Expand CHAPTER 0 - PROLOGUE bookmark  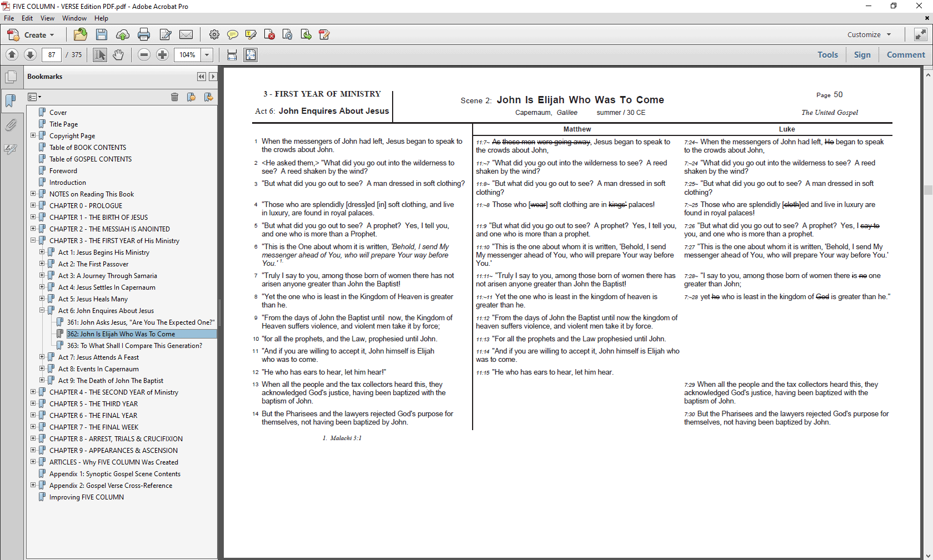click(x=33, y=205)
